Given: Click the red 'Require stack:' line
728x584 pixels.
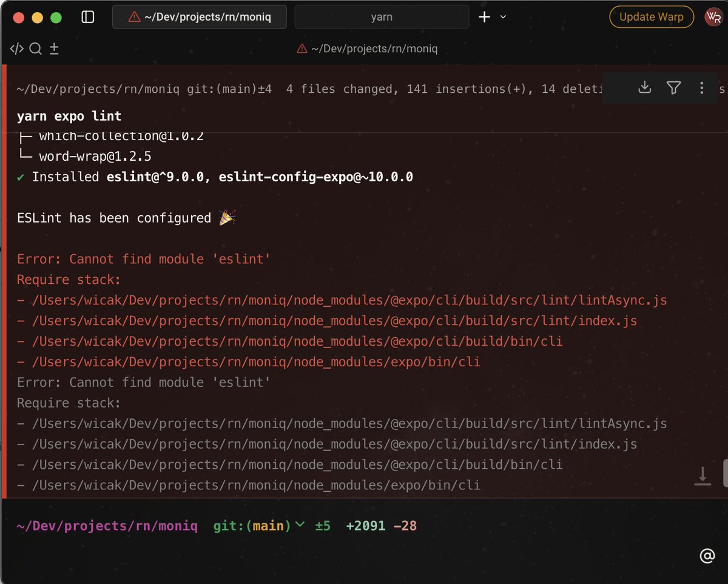Looking at the screenshot, I should coord(69,280).
